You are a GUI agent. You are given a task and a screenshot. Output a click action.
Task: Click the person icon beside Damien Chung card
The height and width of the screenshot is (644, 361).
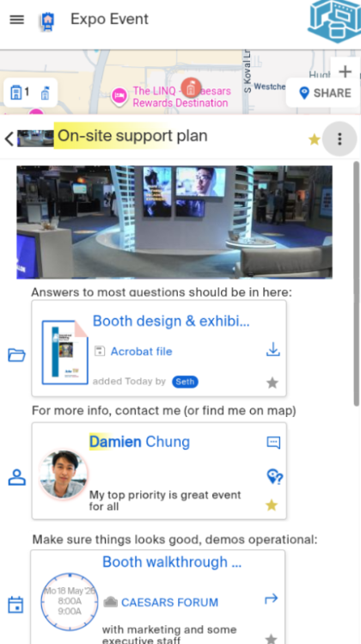[x=17, y=477]
